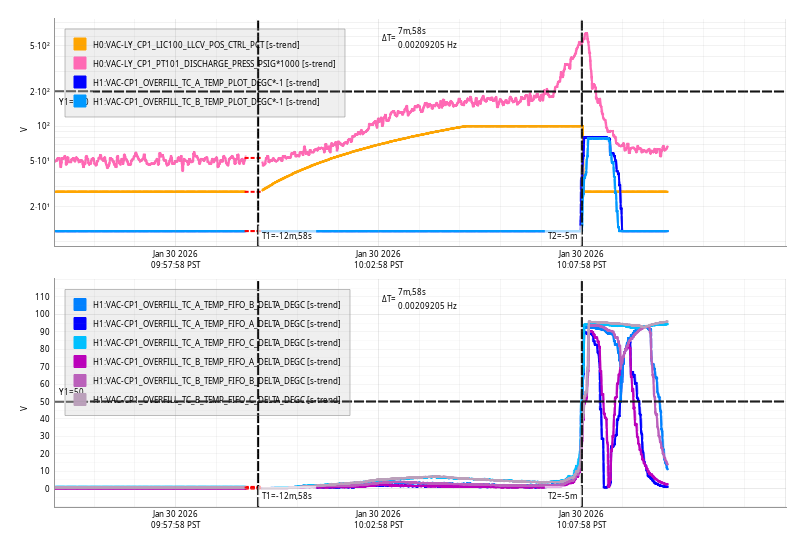Select the T2=-5m cursor label in bottom plot
The height and width of the screenshot is (551, 804).
click(562, 495)
